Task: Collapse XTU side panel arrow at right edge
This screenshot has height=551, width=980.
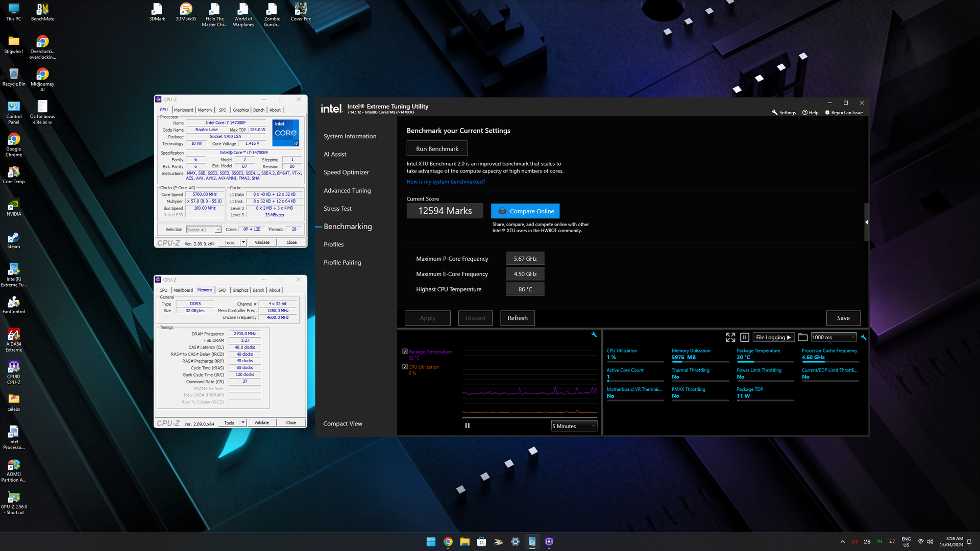Action: coord(866,222)
